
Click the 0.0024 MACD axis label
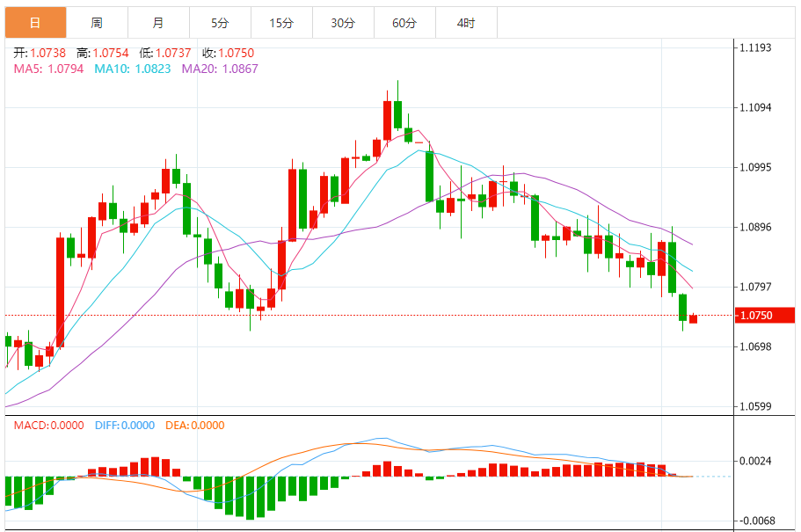pyautogui.click(x=755, y=461)
